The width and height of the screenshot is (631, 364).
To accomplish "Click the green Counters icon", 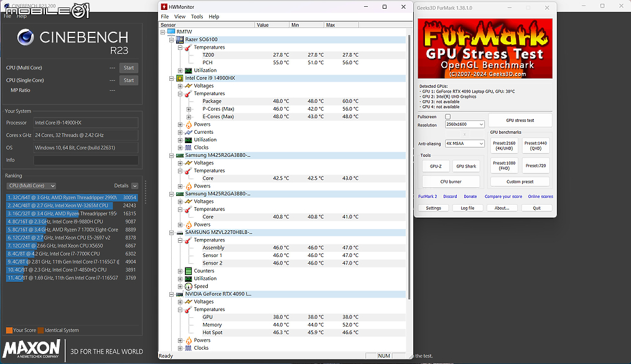I will pos(188,271).
